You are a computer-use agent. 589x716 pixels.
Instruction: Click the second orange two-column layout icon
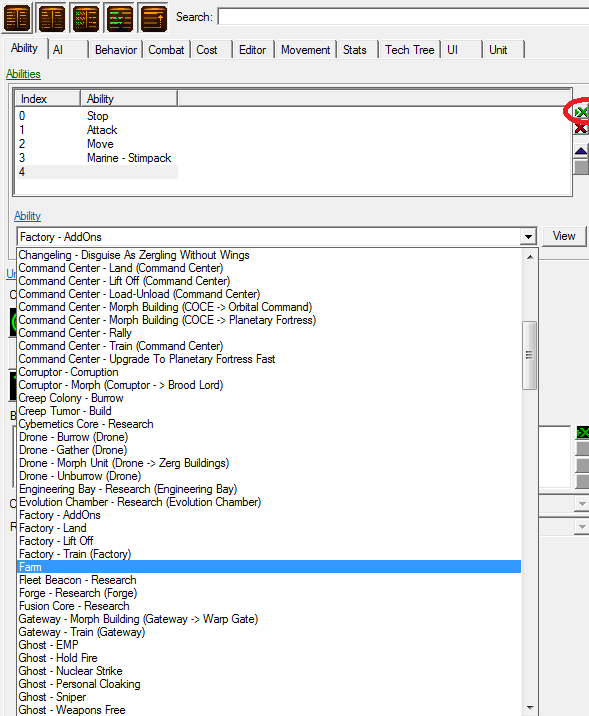(52, 17)
